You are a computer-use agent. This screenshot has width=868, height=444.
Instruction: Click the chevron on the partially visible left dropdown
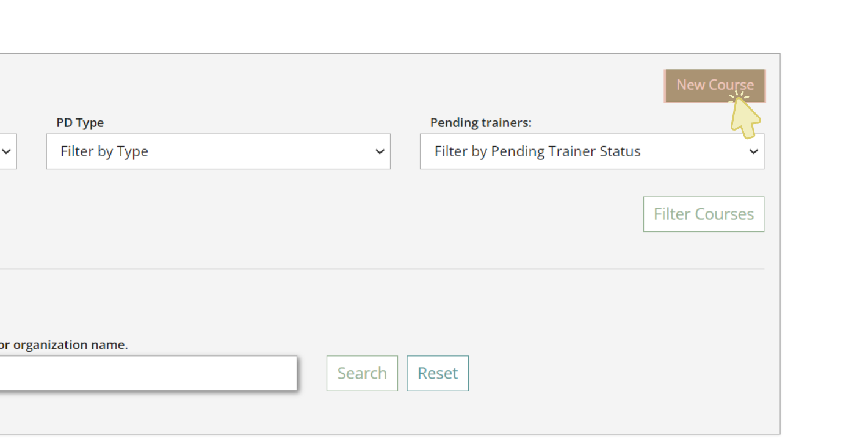pos(7,151)
